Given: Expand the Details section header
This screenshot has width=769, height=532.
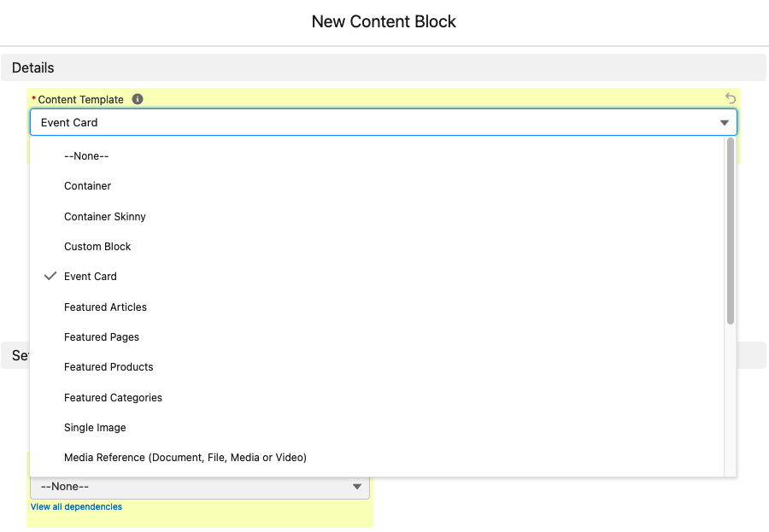Looking at the screenshot, I should pos(32,67).
